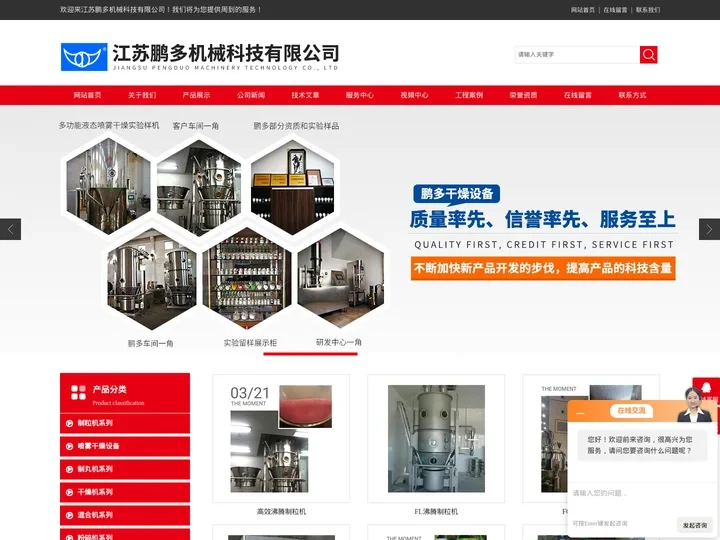
Task: Click the keyword search input field
Action: [577, 55]
